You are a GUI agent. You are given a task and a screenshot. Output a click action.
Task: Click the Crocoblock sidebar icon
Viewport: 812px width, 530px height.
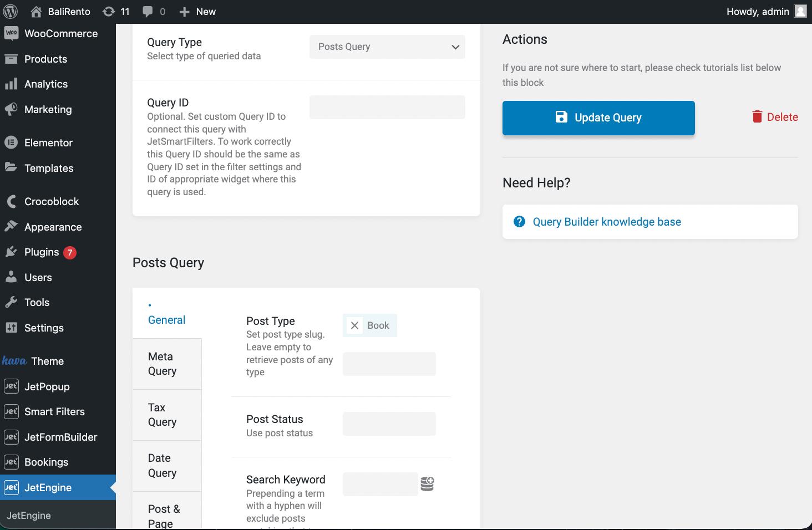pyautogui.click(x=11, y=201)
